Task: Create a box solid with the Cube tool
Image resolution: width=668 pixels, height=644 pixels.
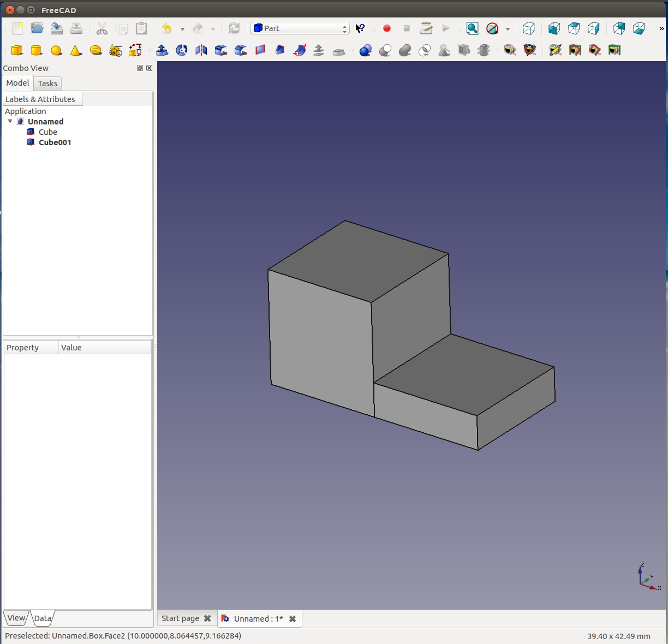Action: point(17,50)
